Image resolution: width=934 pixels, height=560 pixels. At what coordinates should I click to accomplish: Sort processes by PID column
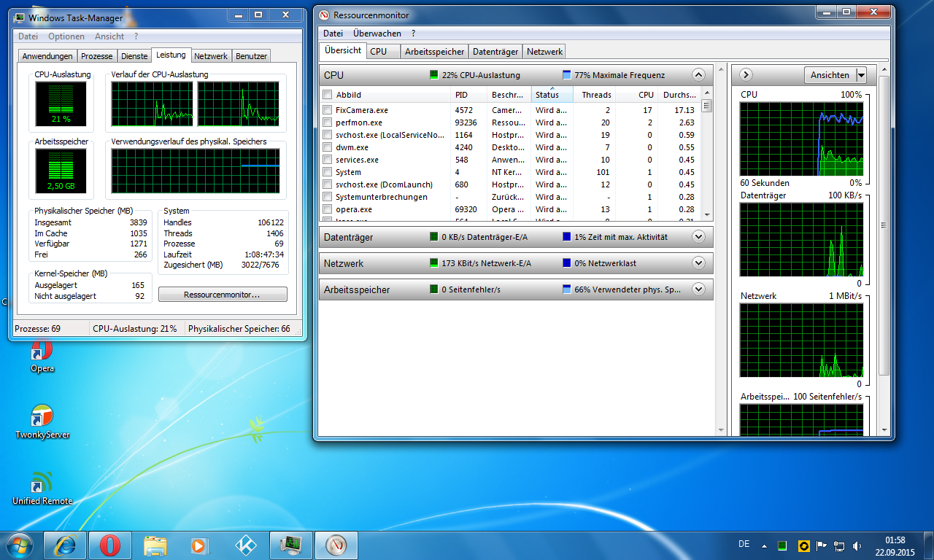469,95
